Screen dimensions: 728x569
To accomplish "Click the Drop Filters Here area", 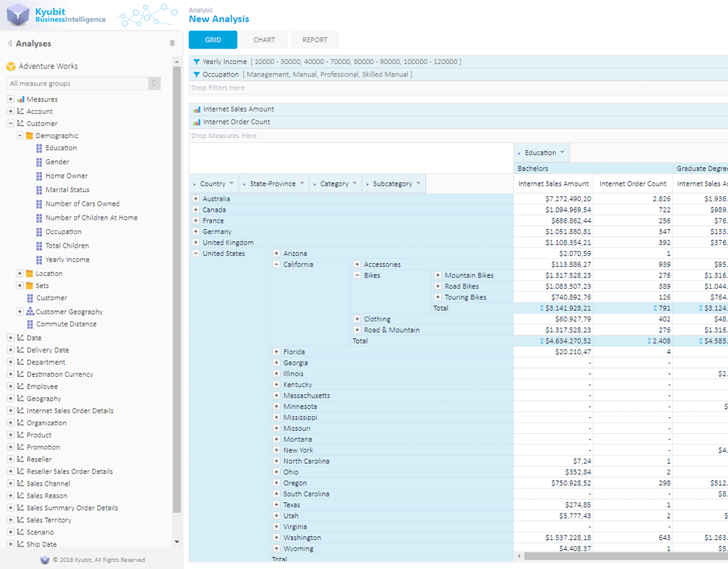I will tap(459, 87).
